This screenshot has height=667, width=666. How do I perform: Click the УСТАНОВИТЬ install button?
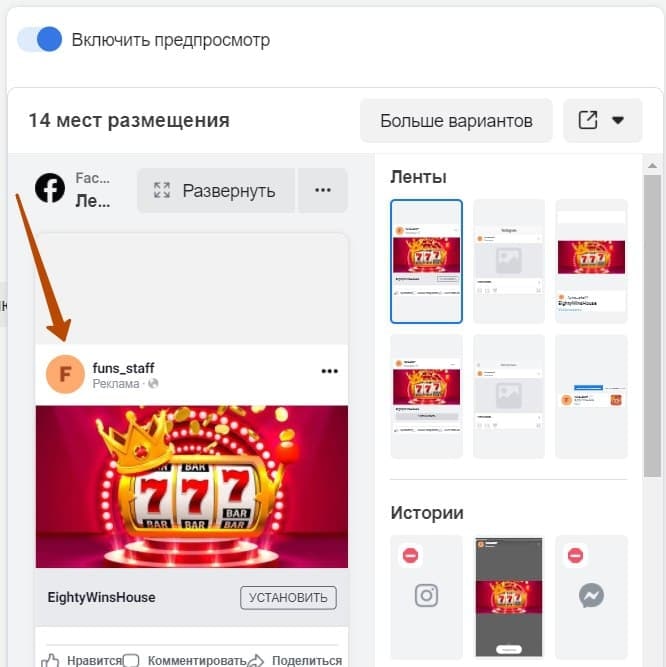coord(288,597)
